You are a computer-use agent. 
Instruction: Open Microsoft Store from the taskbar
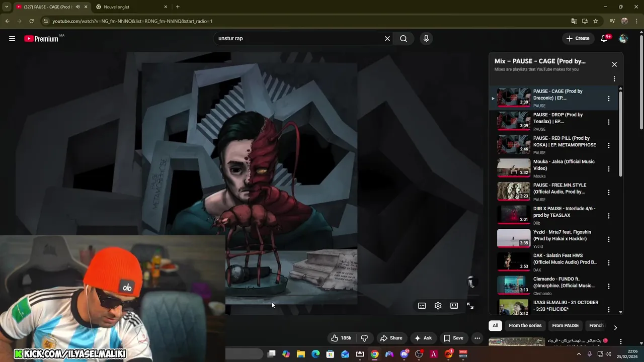click(330, 354)
